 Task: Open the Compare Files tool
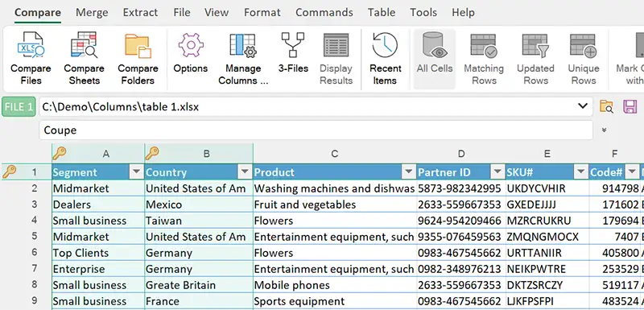point(31,58)
